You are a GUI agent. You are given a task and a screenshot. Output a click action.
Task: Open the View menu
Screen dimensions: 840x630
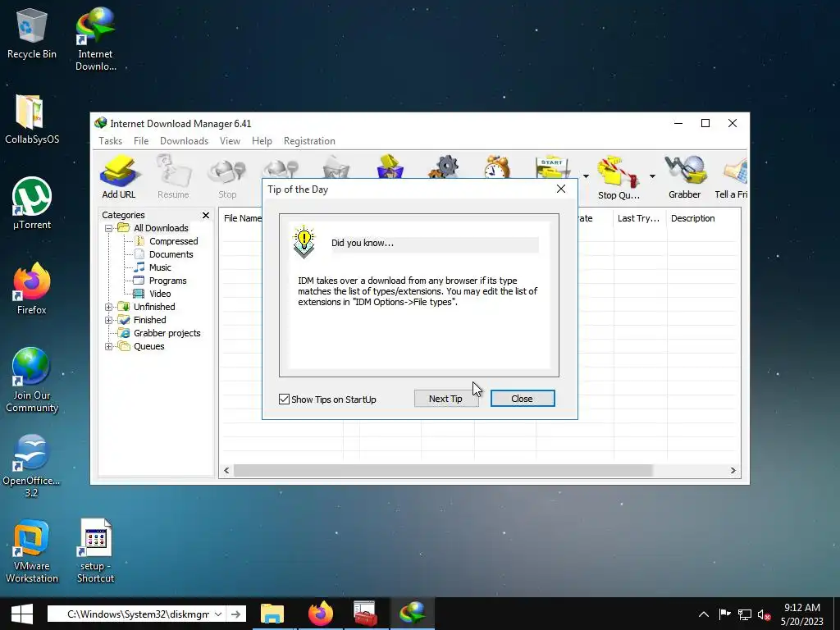(230, 141)
